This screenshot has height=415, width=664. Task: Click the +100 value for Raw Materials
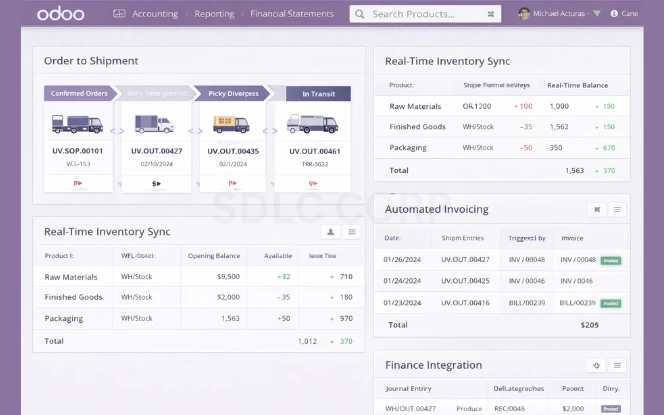point(523,106)
